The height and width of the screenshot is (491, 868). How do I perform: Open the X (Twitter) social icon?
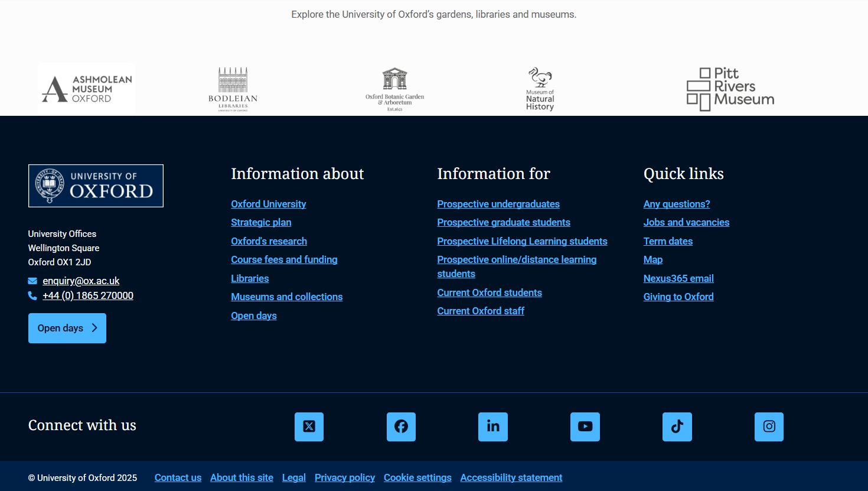pos(309,427)
